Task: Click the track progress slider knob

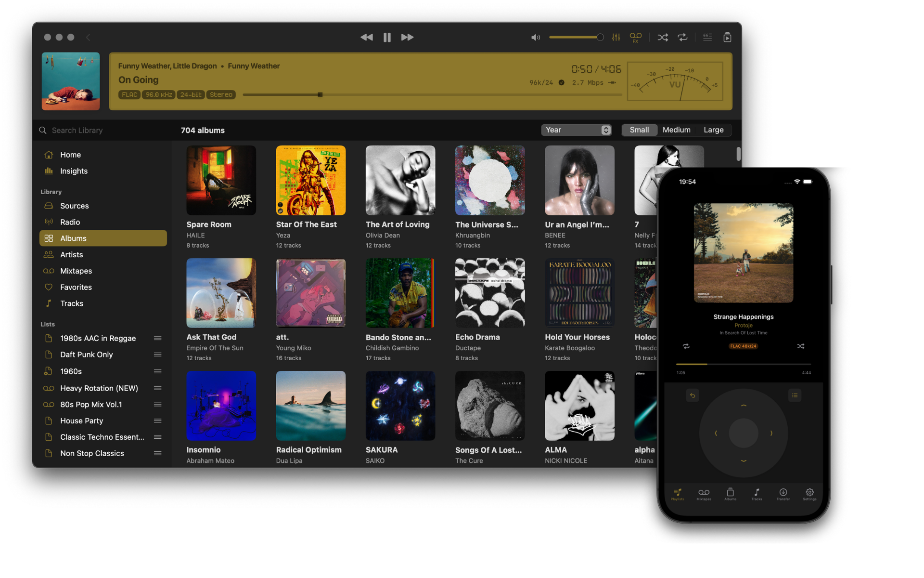Action: pyautogui.click(x=320, y=95)
